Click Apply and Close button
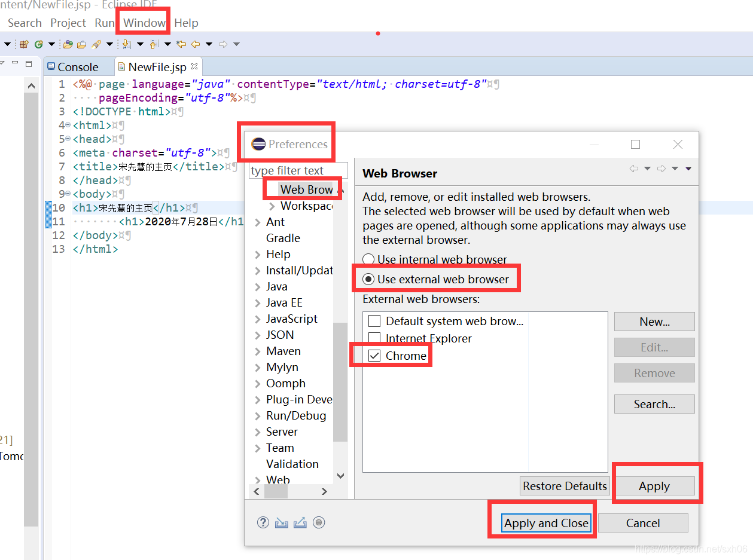Viewport: 753px width, 560px height. (547, 523)
